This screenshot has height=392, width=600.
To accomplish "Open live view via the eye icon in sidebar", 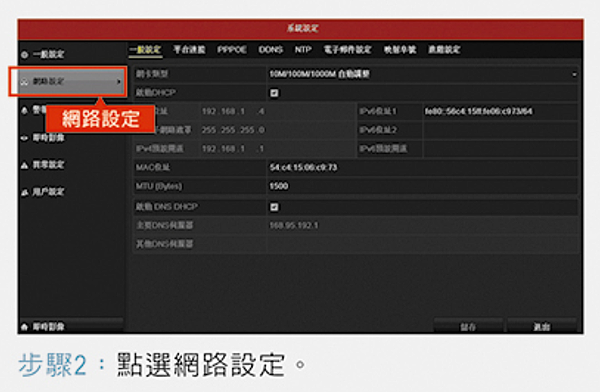I will pos(25,138).
